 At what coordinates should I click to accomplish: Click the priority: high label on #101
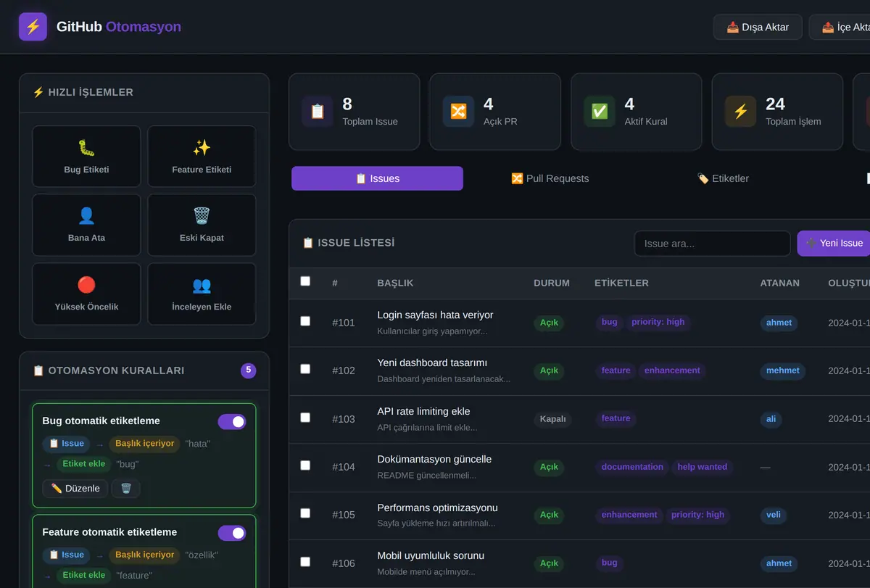(x=658, y=322)
